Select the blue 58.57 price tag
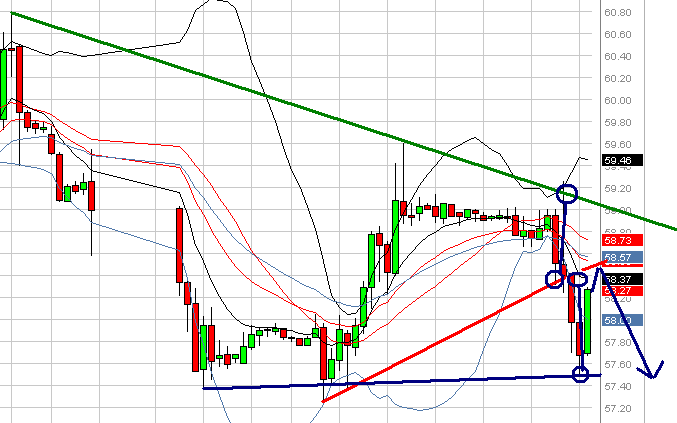This screenshot has height=423, width=677. coord(622,257)
